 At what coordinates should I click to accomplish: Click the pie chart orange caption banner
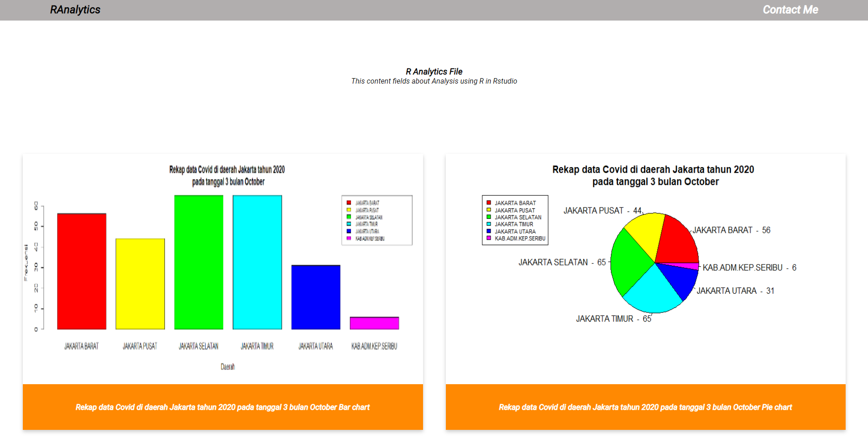[x=646, y=407]
